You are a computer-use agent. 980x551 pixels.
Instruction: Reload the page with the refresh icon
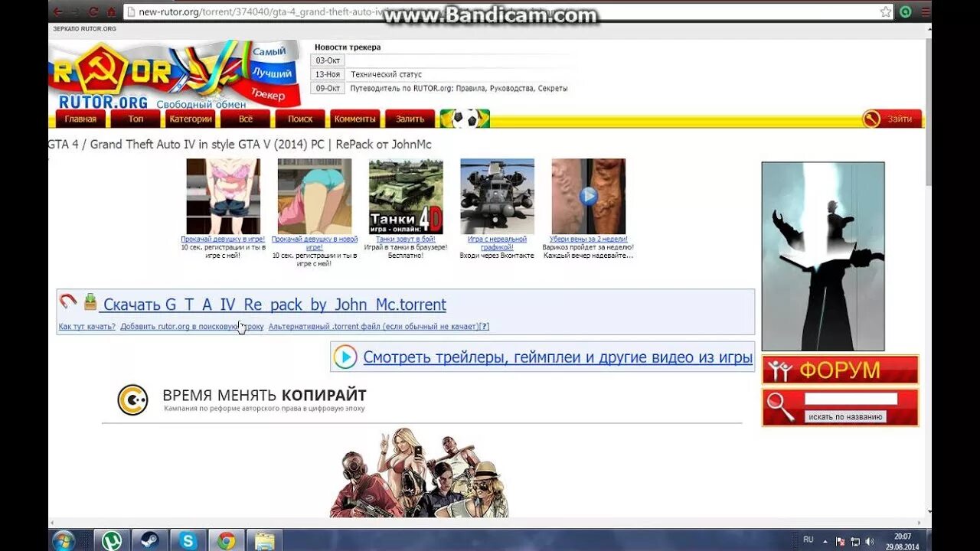(x=93, y=11)
